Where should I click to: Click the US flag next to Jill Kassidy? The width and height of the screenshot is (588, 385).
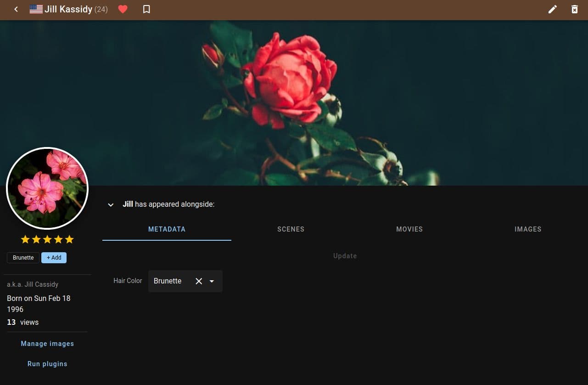tap(35, 8)
